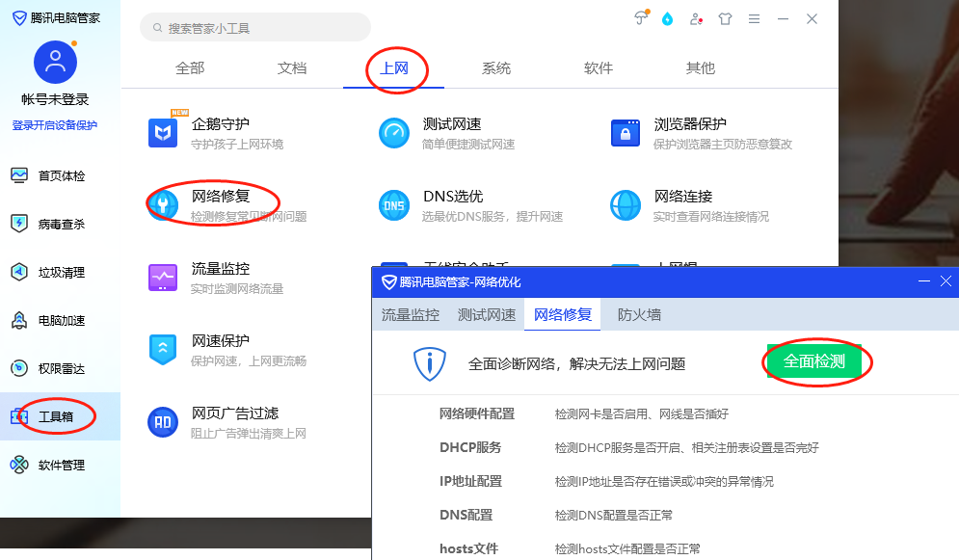Viewport: 959px width, 560px height.
Task: Click the user avatar icon
Action: pos(55,62)
